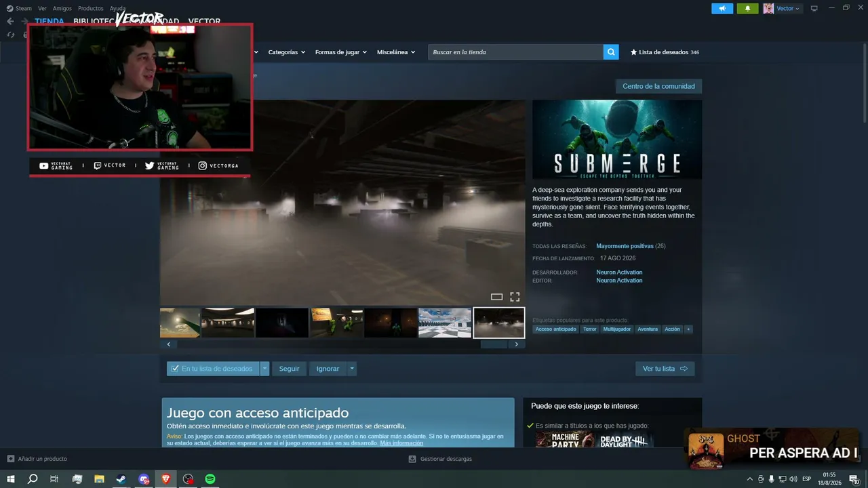Select the dark hallway screenshot thumbnail
This screenshot has width=868, height=488.
click(282, 323)
